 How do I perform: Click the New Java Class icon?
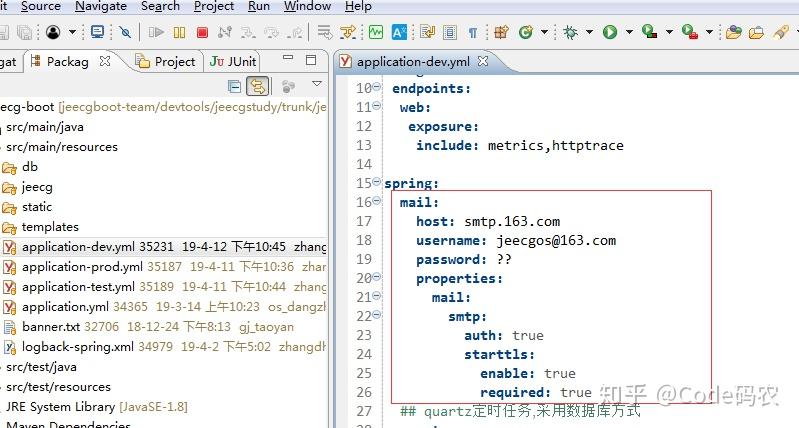tap(525, 33)
